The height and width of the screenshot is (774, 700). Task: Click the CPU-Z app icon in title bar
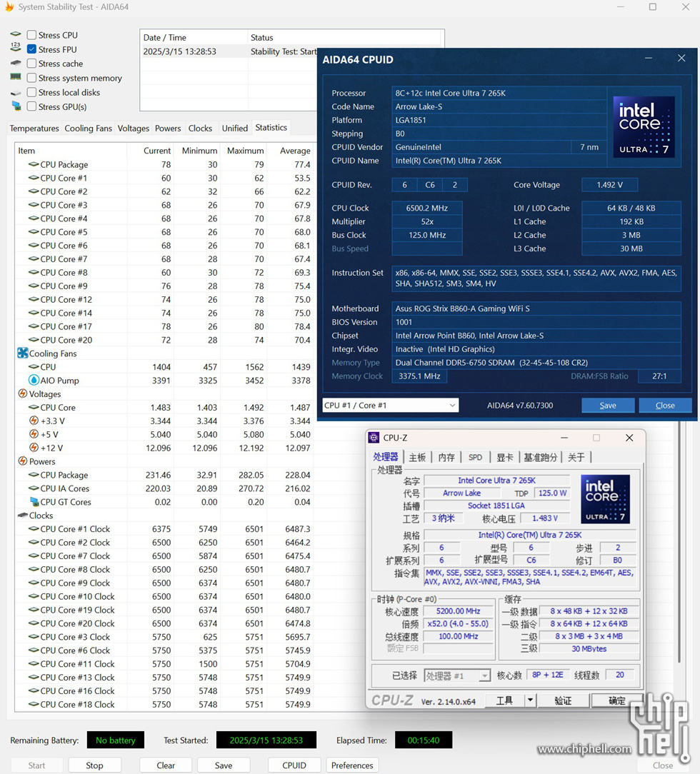(x=374, y=438)
